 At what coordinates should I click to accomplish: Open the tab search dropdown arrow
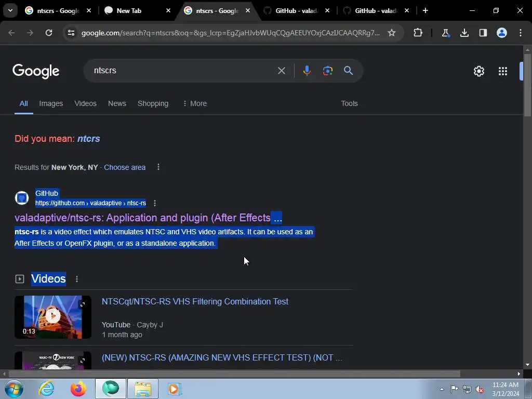(x=10, y=10)
